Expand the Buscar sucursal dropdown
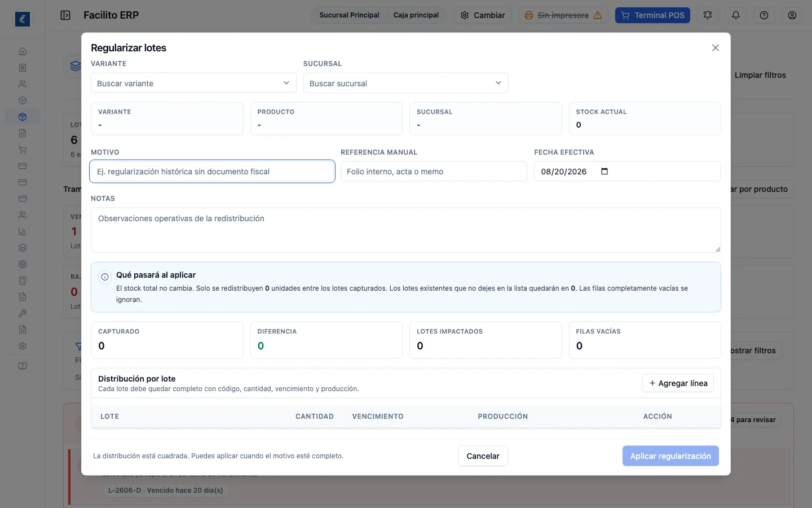The image size is (812, 508). pyautogui.click(x=406, y=83)
